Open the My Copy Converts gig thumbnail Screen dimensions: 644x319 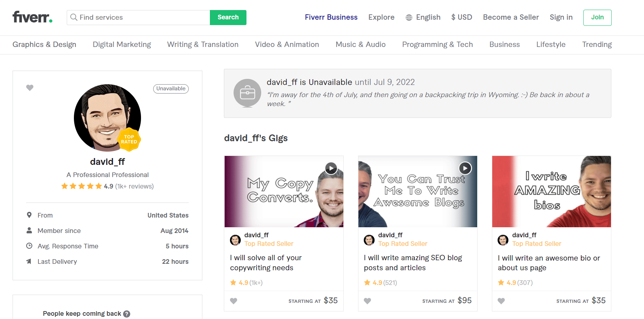(x=284, y=191)
